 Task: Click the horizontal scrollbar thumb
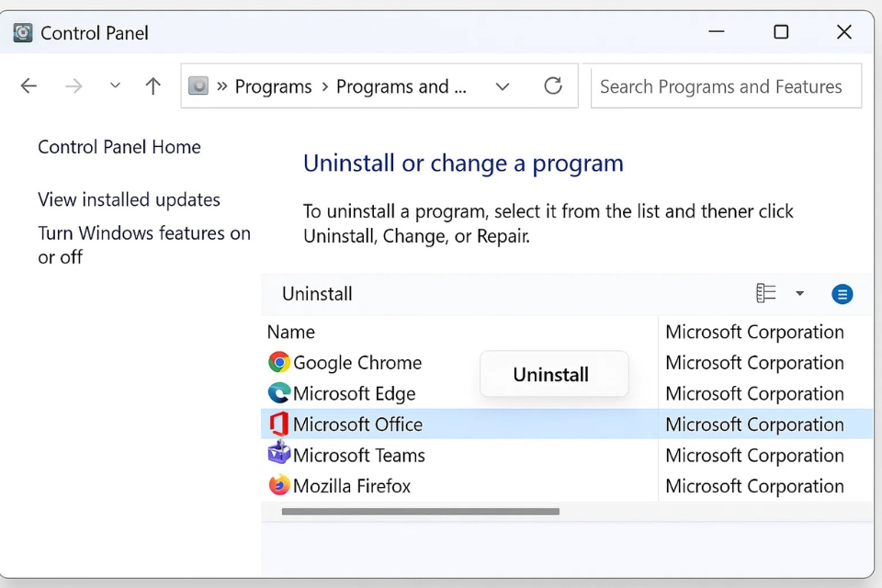click(x=420, y=512)
